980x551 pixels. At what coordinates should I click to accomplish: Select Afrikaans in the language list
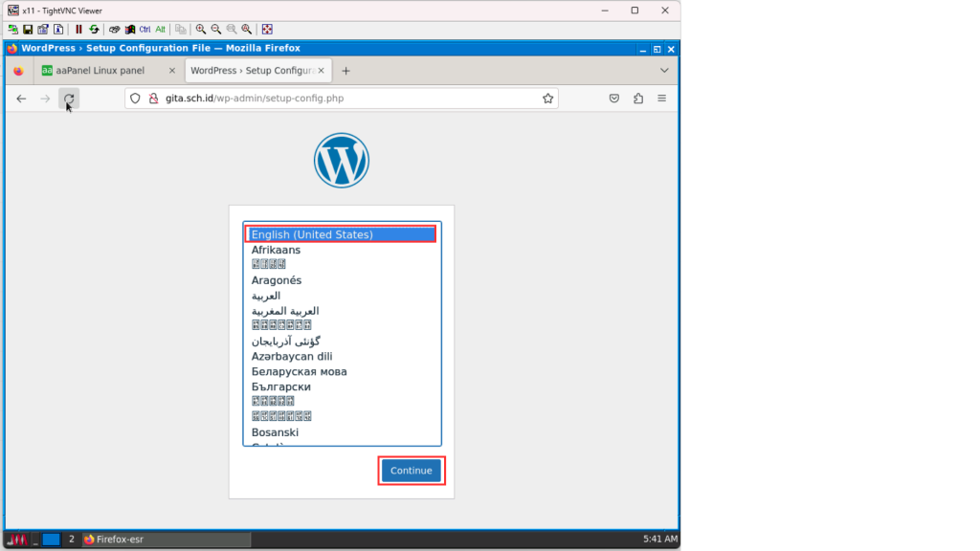pyautogui.click(x=276, y=250)
